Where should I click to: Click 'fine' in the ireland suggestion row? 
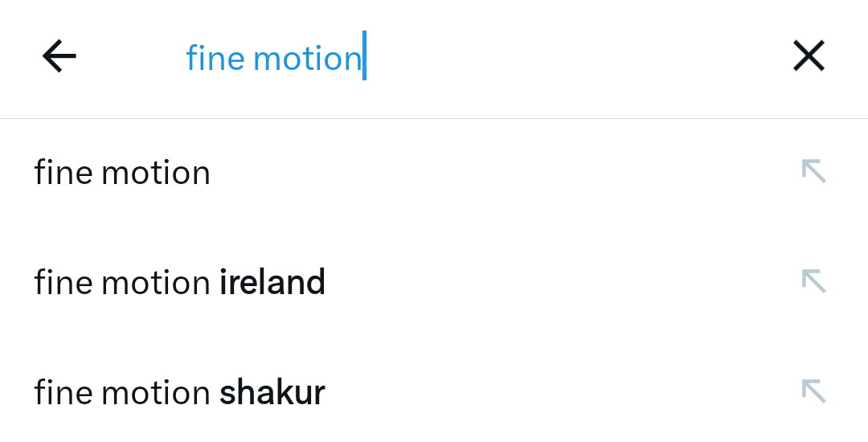click(x=63, y=282)
